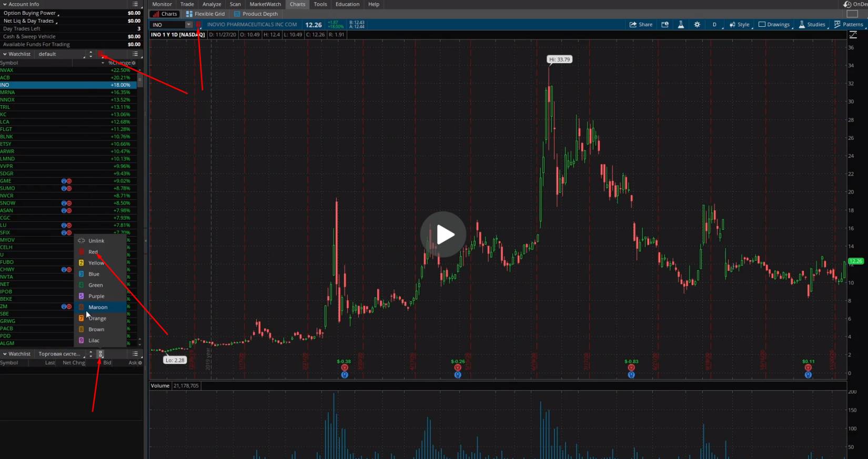Open chart settings gear icon

[697, 25]
